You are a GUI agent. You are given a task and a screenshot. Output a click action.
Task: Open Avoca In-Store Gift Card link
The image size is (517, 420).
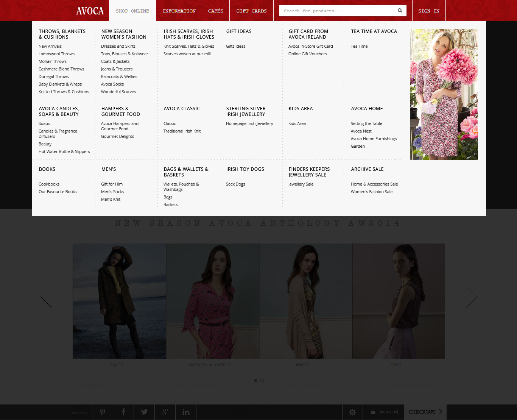(x=311, y=46)
